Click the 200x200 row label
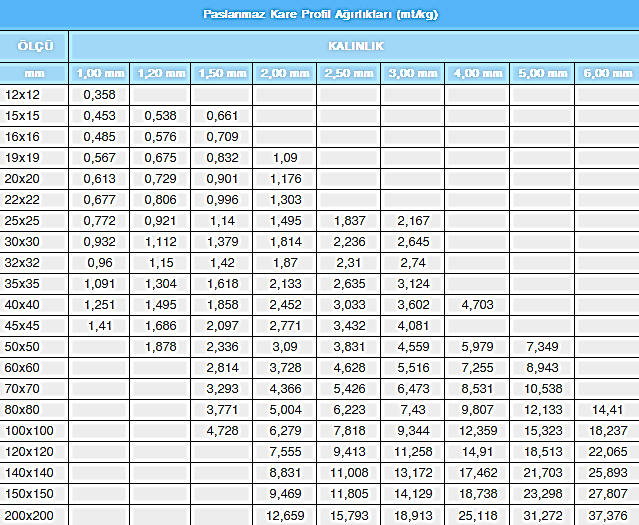The width and height of the screenshot is (639, 525). click(x=28, y=515)
